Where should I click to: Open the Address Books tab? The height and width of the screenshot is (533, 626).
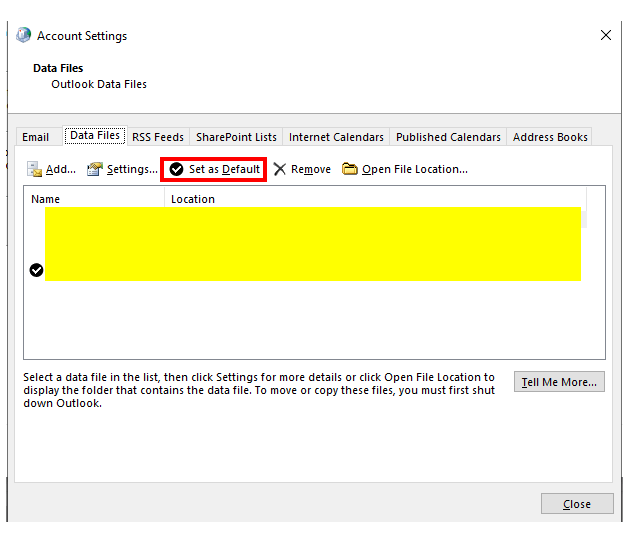pos(550,137)
